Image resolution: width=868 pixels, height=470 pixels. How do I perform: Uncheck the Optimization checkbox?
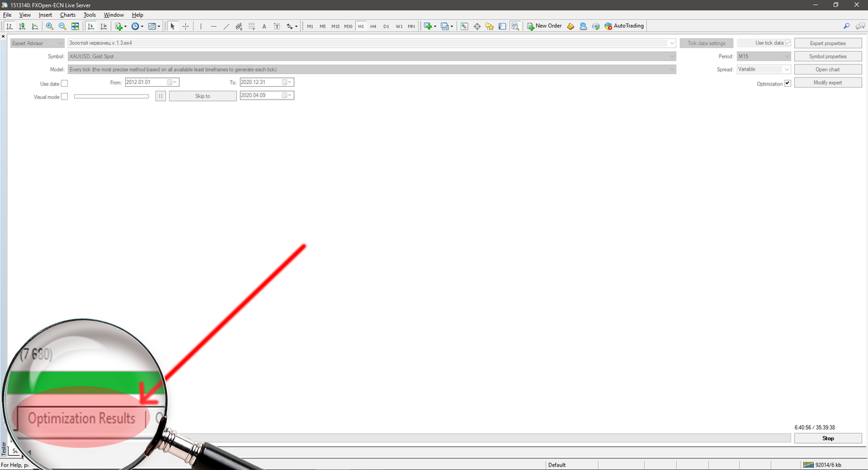tap(788, 83)
